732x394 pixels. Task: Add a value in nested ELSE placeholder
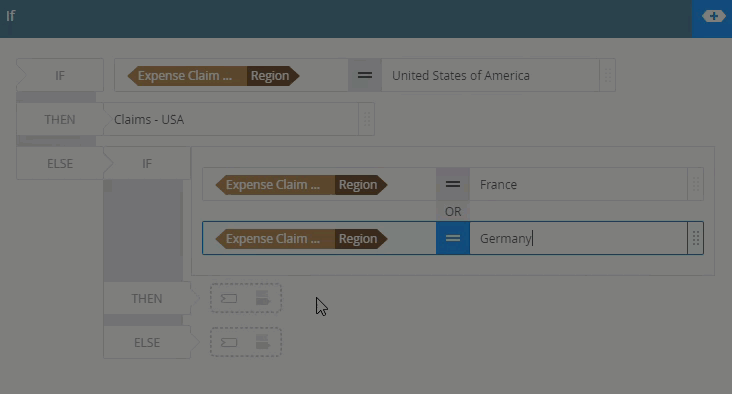229,343
